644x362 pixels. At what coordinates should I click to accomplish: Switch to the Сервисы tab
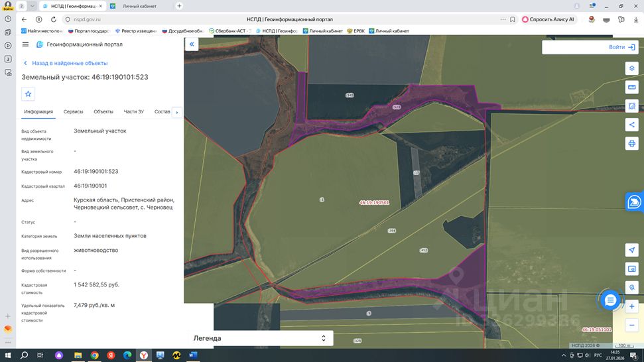click(x=73, y=111)
